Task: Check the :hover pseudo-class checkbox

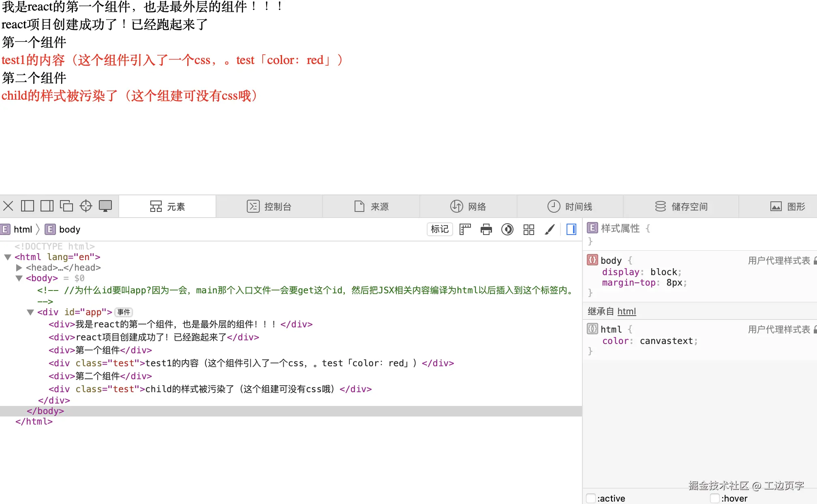Action: click(x=715, y=498)
